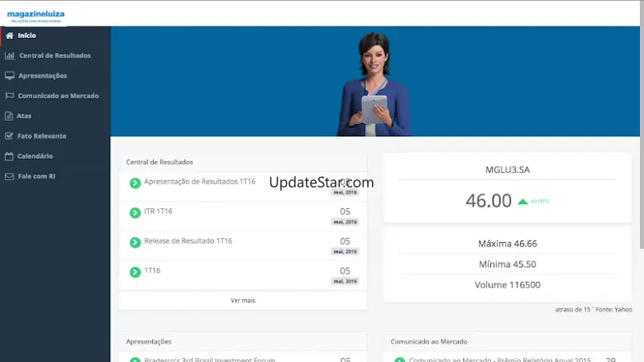Click the calendar icon beside Calendário

point(9,156)
